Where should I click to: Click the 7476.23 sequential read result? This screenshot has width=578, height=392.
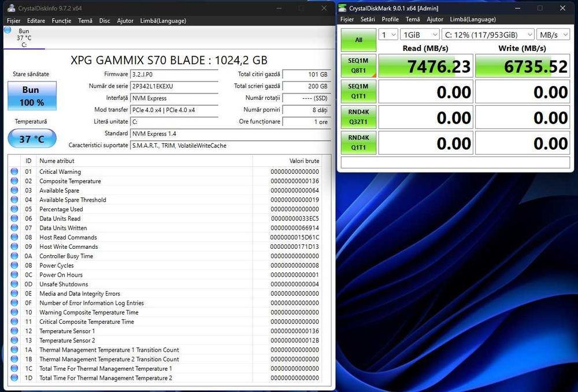[x=426, y=66]
